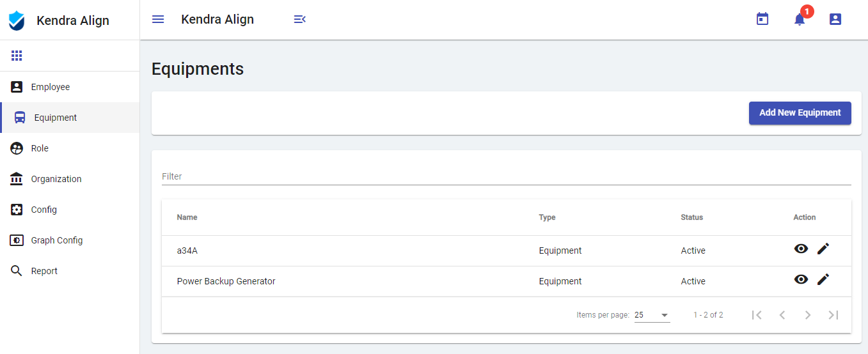Image resolution: width=868 pixels, height=354 pixels.
Task: Open the calendar icon in header
Action: click(762, 19)
